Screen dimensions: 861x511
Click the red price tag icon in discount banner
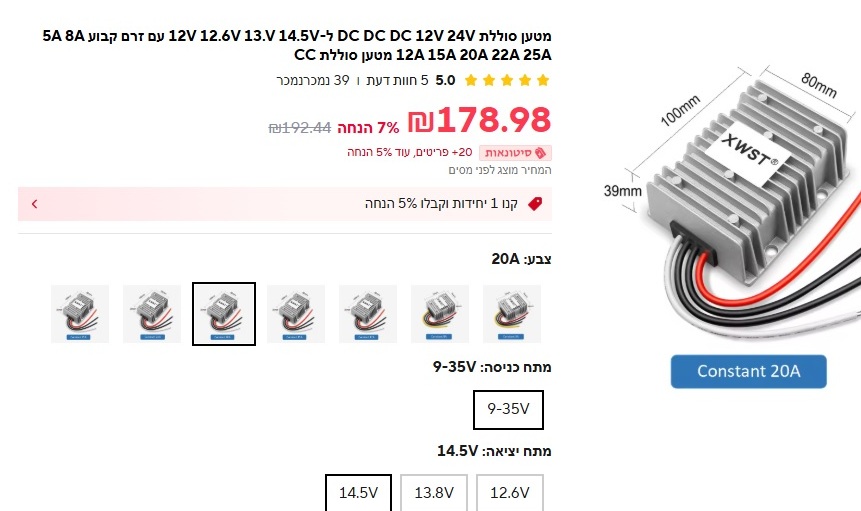point(535,204)
